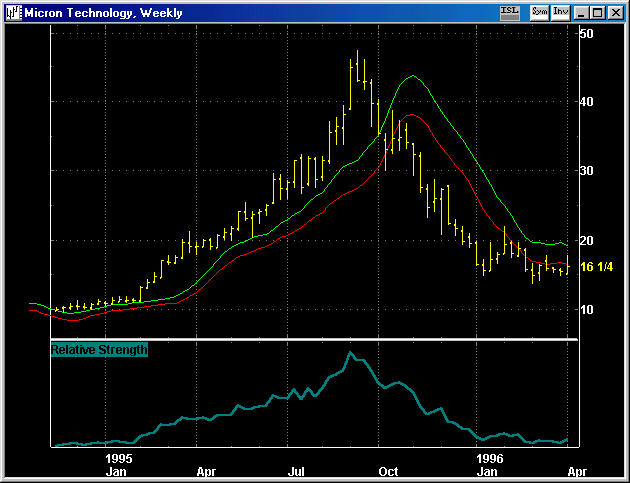Image resolution: width=630 pixels, height=483 pixels.
Task: Click the 50 price axis label
Action: point(586,33)
